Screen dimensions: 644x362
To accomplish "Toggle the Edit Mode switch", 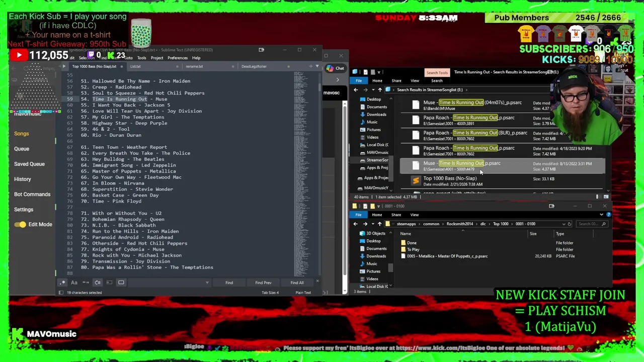I will [20, 224].
